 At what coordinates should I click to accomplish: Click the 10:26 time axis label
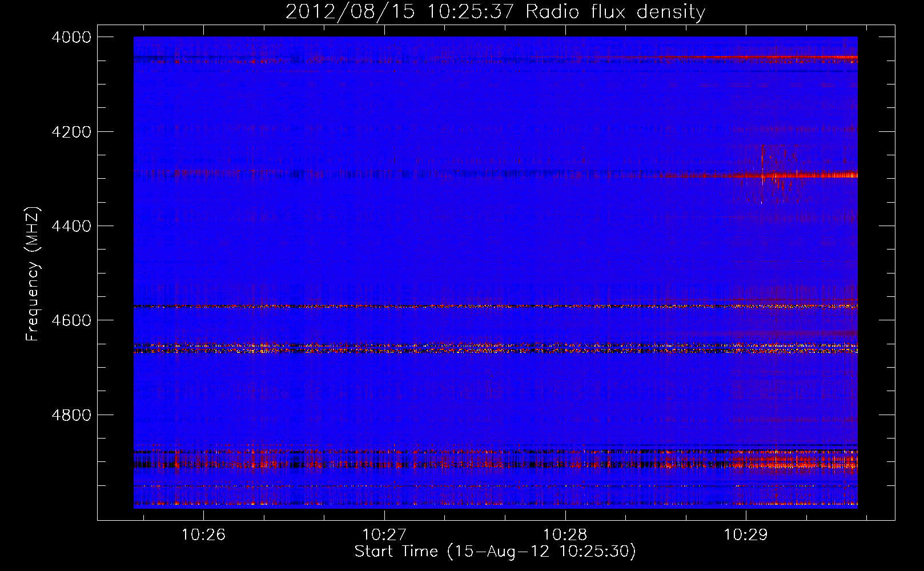point(203,534)
